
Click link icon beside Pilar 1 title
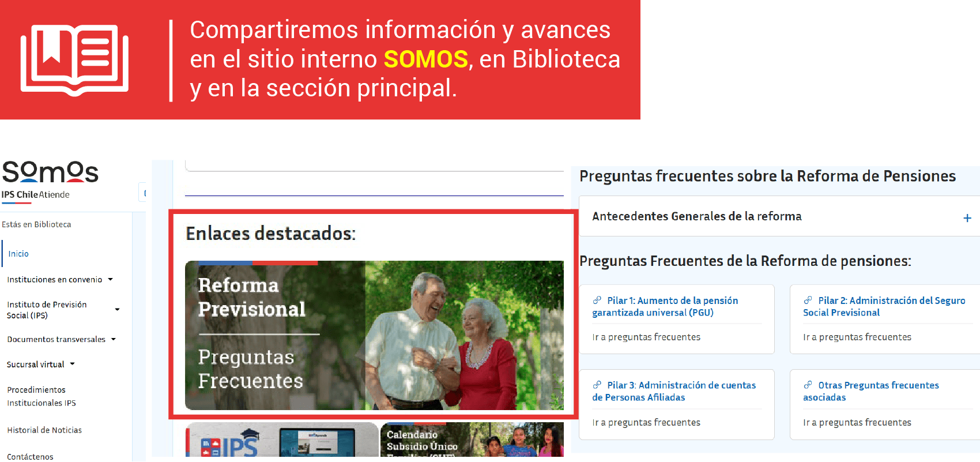597,301
